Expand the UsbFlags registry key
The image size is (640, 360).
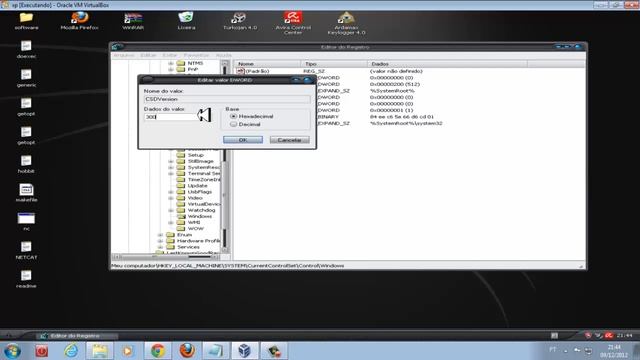[x=171, y=192]
